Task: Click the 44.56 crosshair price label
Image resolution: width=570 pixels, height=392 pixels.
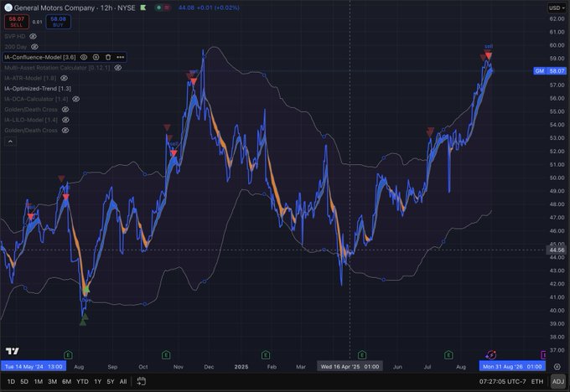Action: pos(557,250)
